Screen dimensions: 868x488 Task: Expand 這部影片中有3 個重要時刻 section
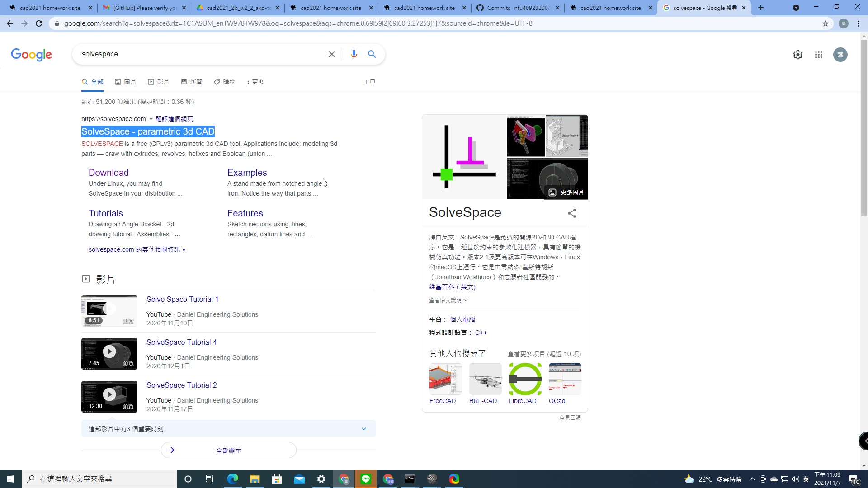[x=229, y=429]
